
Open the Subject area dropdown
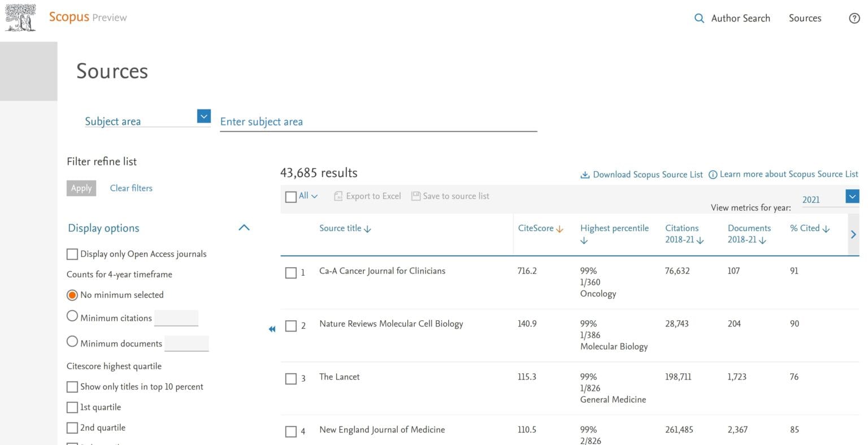204,116
